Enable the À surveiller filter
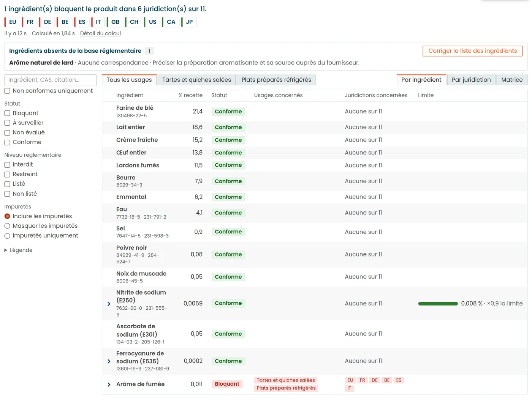Screen dimensions: 532x405 (x=7, y=123)
